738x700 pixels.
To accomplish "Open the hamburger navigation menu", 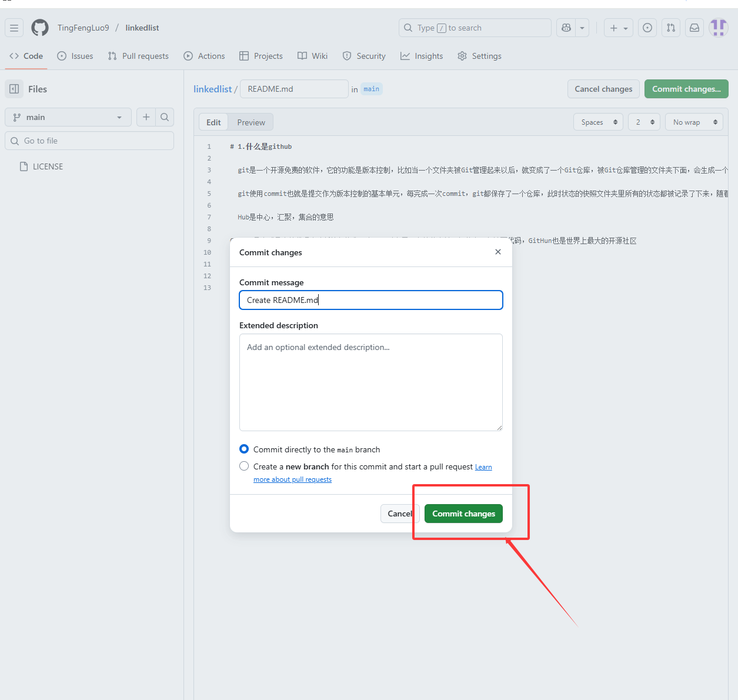I will coord(14,28).
